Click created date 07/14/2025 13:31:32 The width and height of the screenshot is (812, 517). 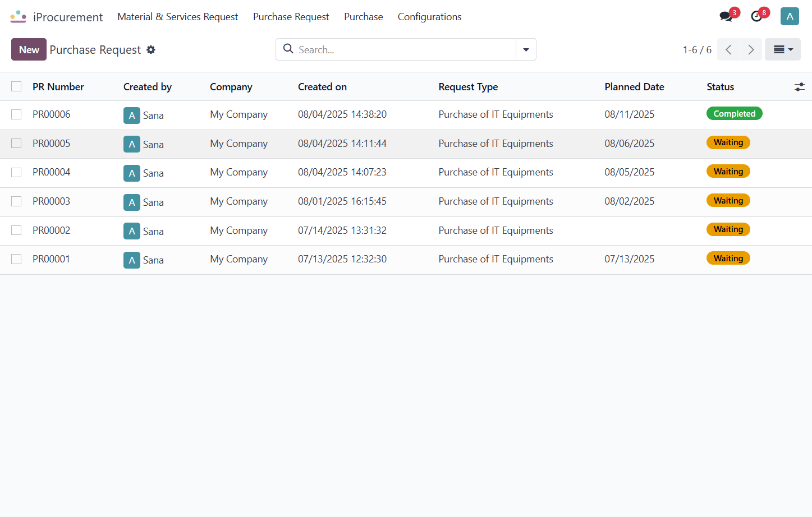pyautogui.click(x=342, y=230)
